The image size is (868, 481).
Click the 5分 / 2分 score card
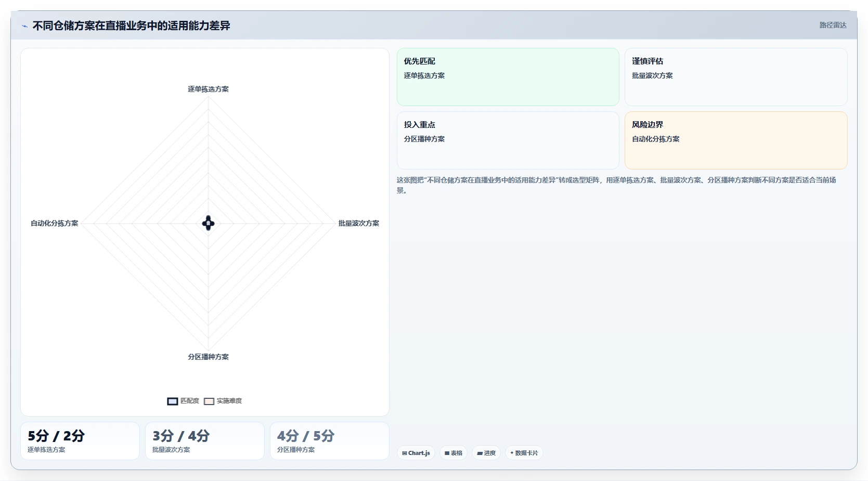[80, 441]
